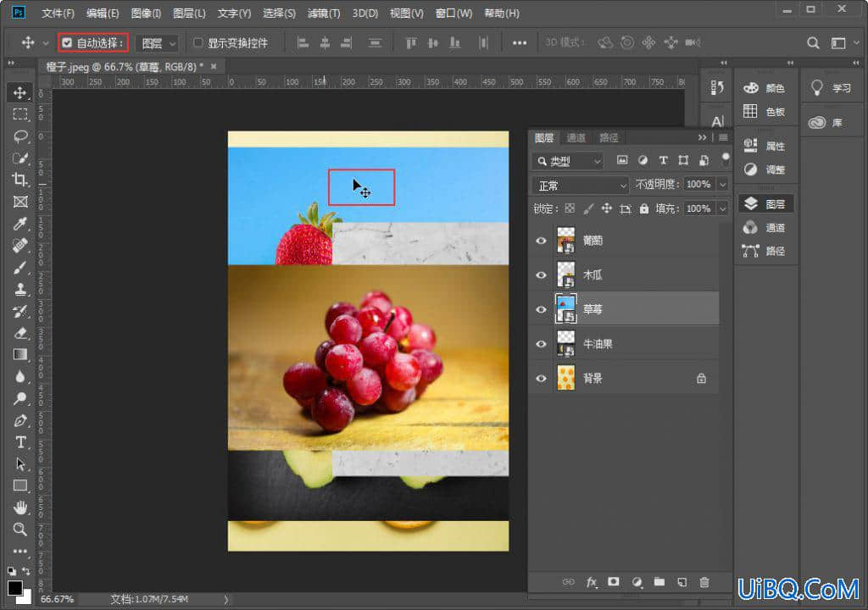The height and width of the screenshot is (610, 868).
Task: Create new adjustment layer icon
Action: click(x=637, y=582)
